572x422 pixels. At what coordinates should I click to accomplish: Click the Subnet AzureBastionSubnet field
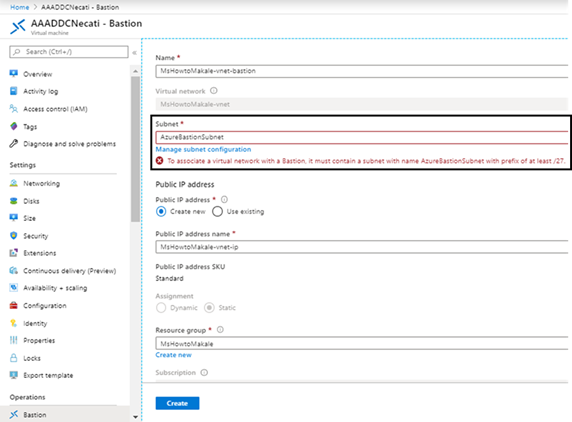(362, 137)
